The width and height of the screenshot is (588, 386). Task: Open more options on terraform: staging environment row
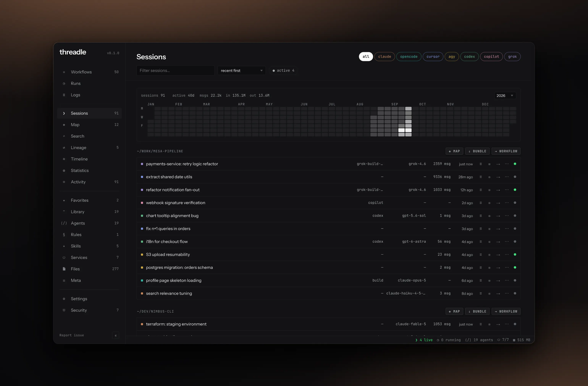click(x=507, y=324)
